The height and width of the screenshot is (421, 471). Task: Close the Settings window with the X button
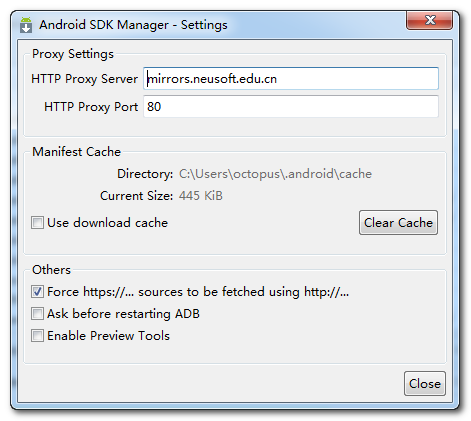click(x=429, y=20)
